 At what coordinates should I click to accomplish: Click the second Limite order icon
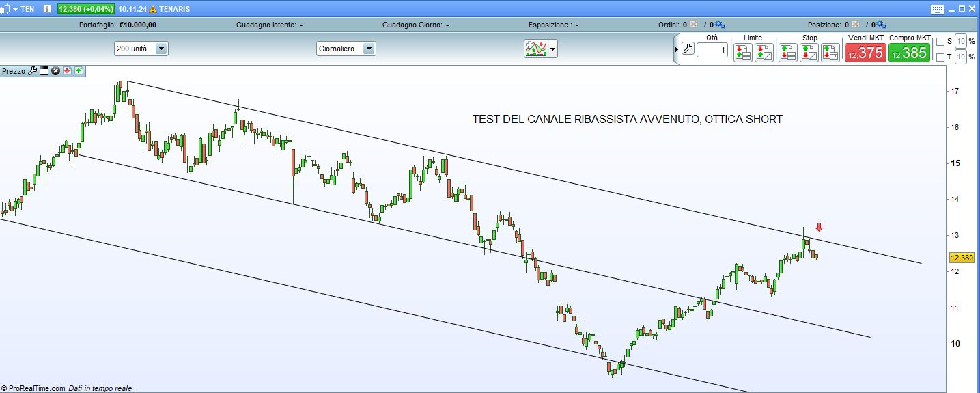pyautogui.click(x=764, y=53)
